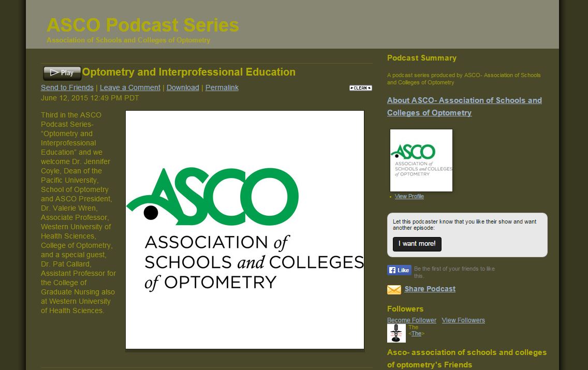Image resolution: width=588 pixels, height=370 pixels.
Task: Open the View Followers list
Action: coord(463,320)
